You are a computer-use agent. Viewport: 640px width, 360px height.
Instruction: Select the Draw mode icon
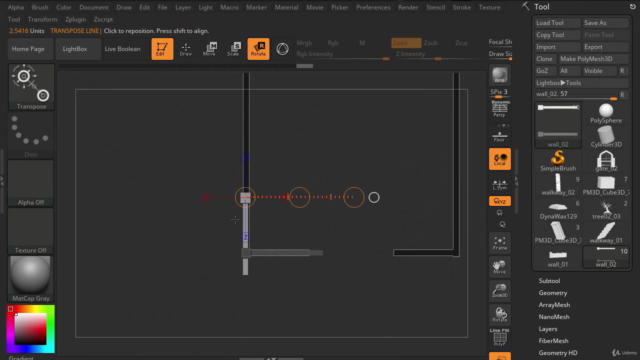tap(186, 49)
